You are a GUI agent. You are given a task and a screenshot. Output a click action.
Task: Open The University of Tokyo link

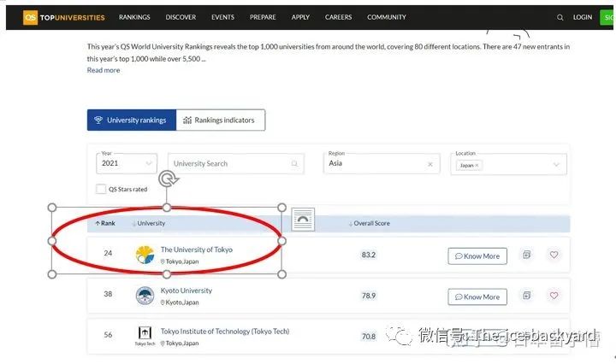(197, 250)
